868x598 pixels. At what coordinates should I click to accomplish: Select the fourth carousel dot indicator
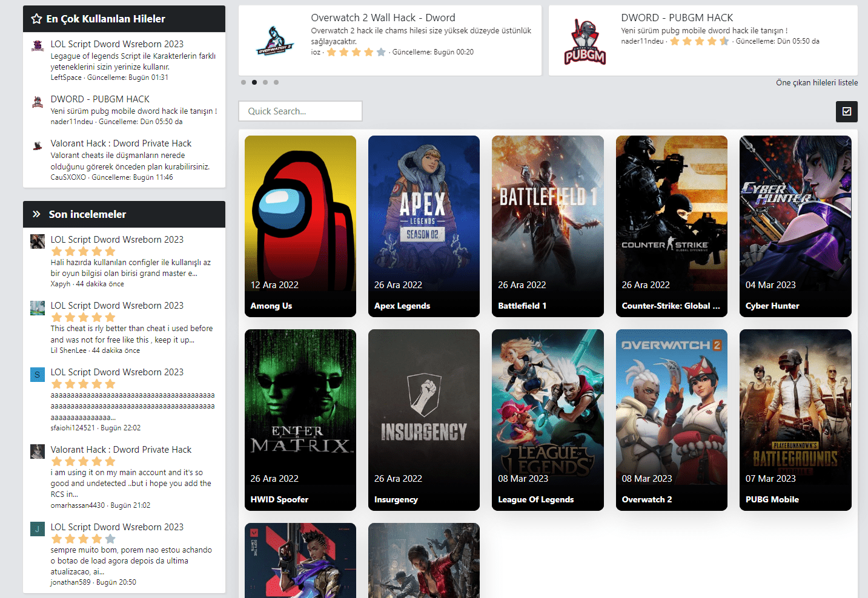(x=276, y=82)
